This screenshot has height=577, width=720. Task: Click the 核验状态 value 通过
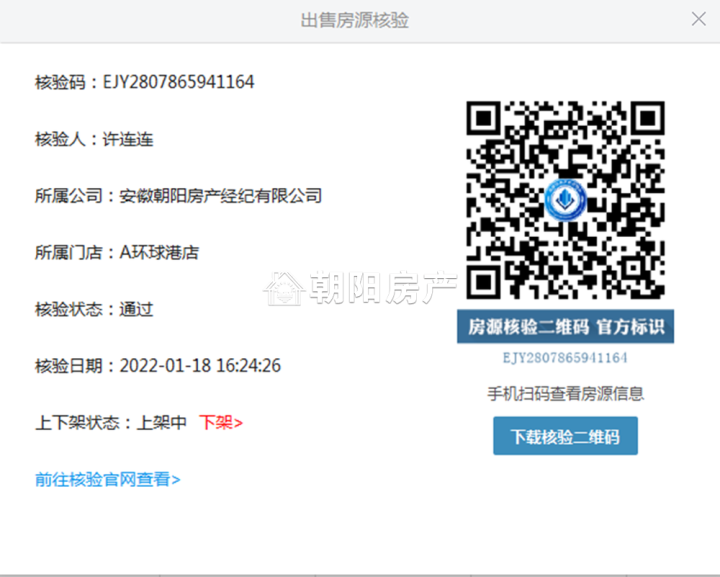pos(136,309)
